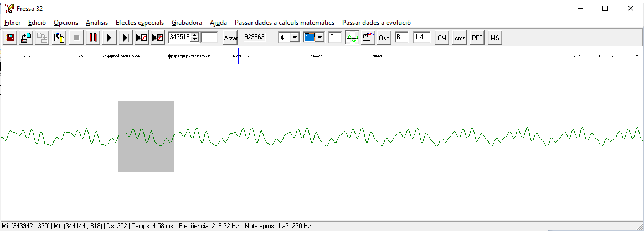Click the paste clipboard toolbar icon
The image size is (644, 231).
tap(59, 38)
